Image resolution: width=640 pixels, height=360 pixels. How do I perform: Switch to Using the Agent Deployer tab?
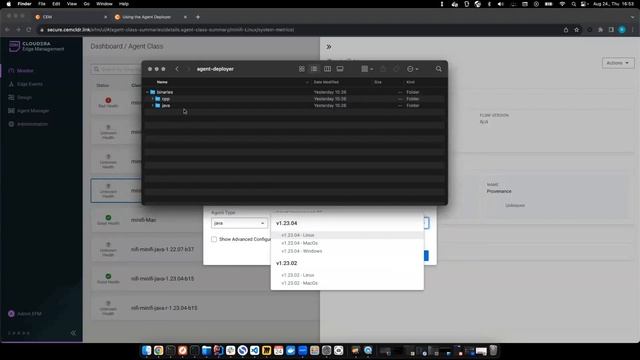coord(150,17)
